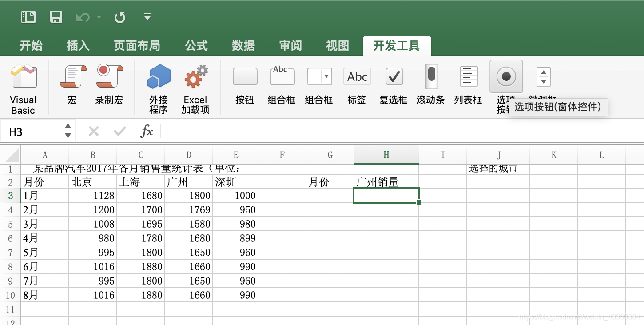This screenshot has width=644, height=325.
Task: Open Add-ins (外接程序)
Action: pyautogui.click(x=159, y=88)
